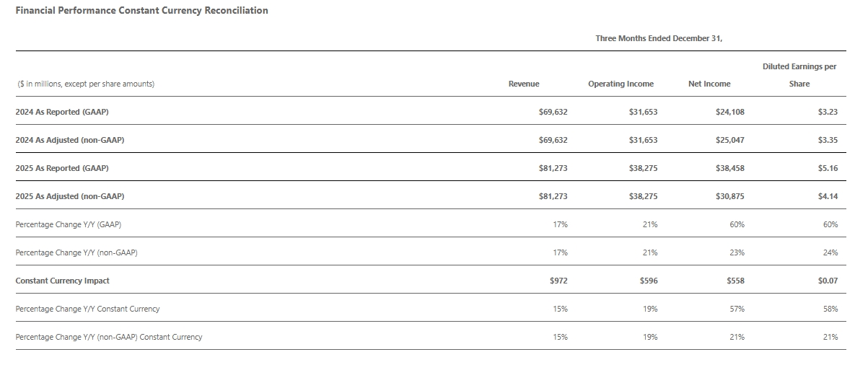The width and height of the screenshot is (868, 365).
Task: Click the $30,875 adjusted net income cell
Action: coord(730,196)
